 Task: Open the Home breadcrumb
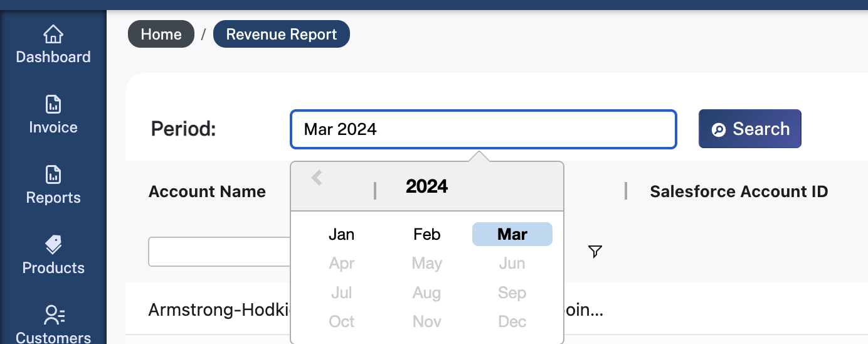(161, 35)
